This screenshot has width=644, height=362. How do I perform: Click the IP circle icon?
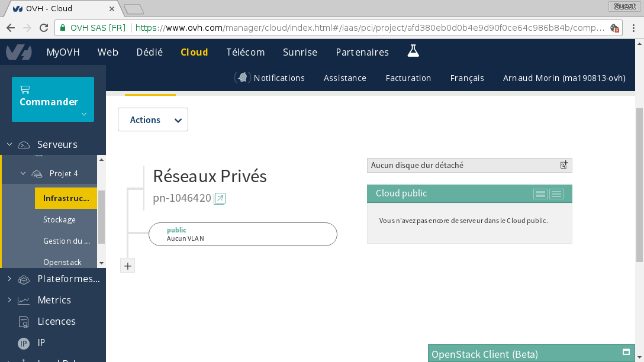pyautogui.click(x=24, y=343)
